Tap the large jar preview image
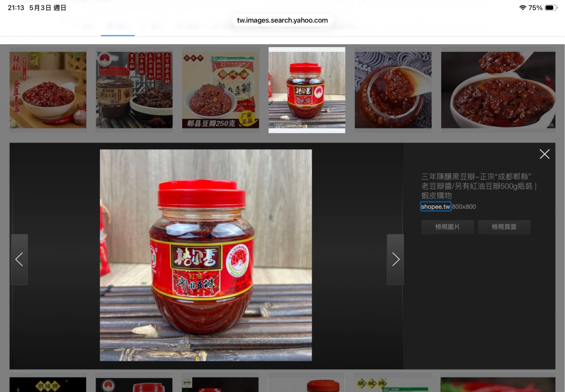 [206, 255]
